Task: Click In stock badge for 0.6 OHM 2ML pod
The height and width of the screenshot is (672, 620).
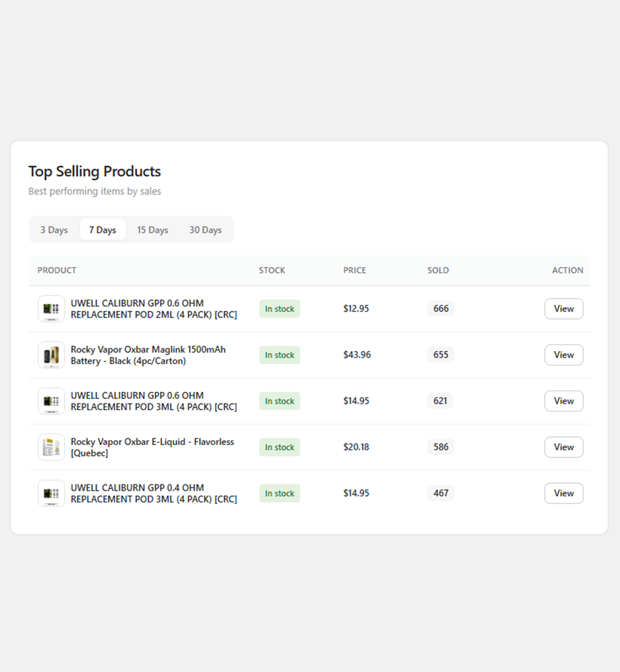Action: coord(279,308)
